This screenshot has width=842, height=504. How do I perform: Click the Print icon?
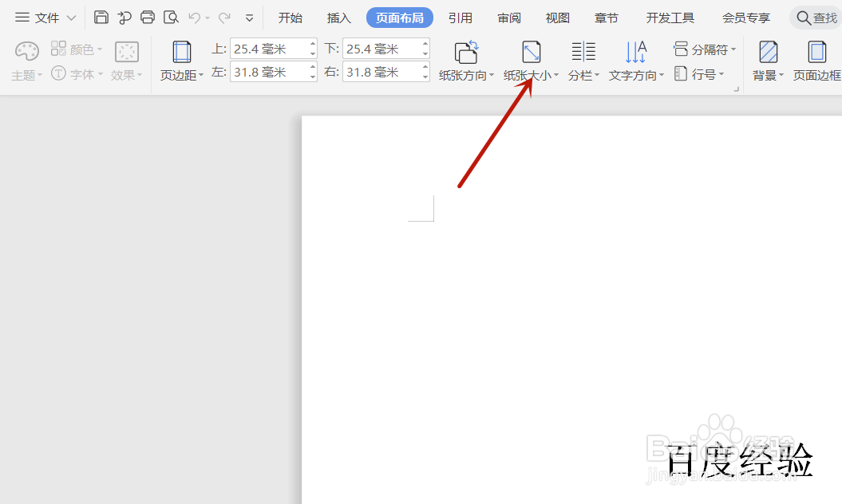[147, 18]
